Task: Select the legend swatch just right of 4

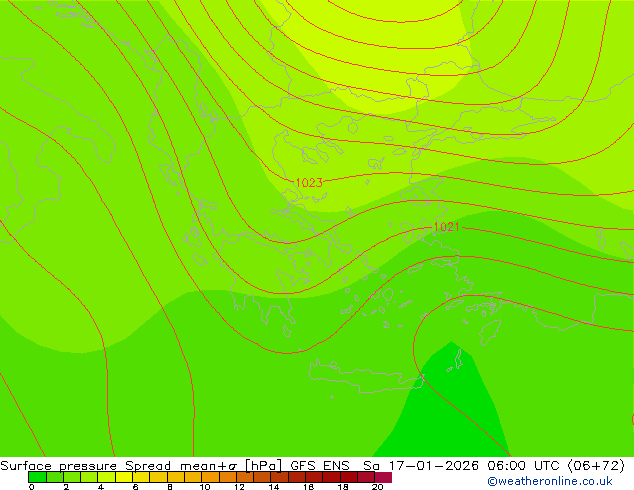Action: (x=106, y=477)
